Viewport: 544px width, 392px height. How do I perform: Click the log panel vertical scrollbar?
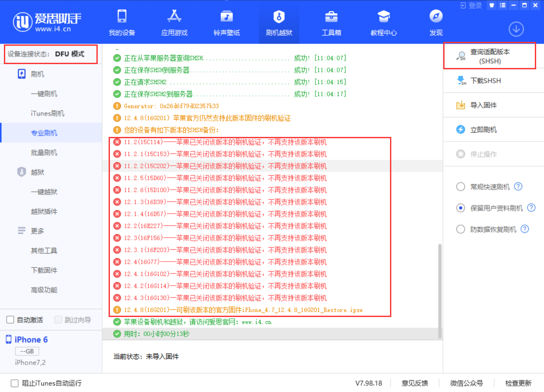tap(440, 291)
